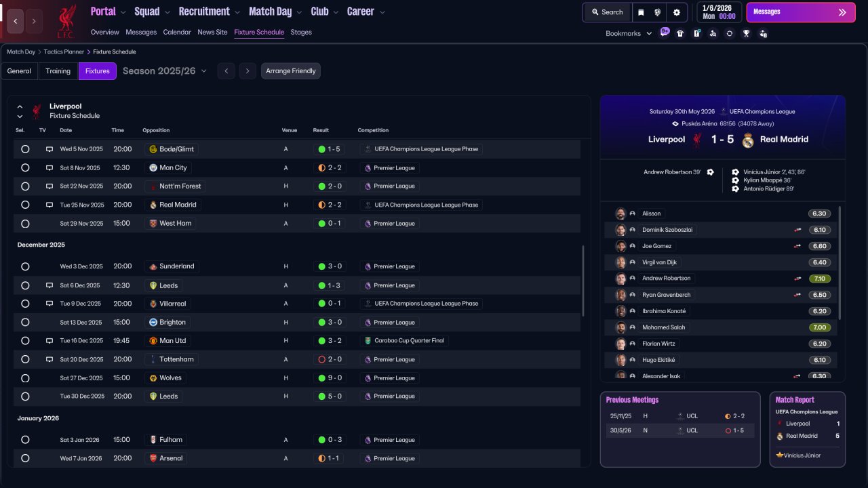Open the Career dropdown menu

pos(366,12)
